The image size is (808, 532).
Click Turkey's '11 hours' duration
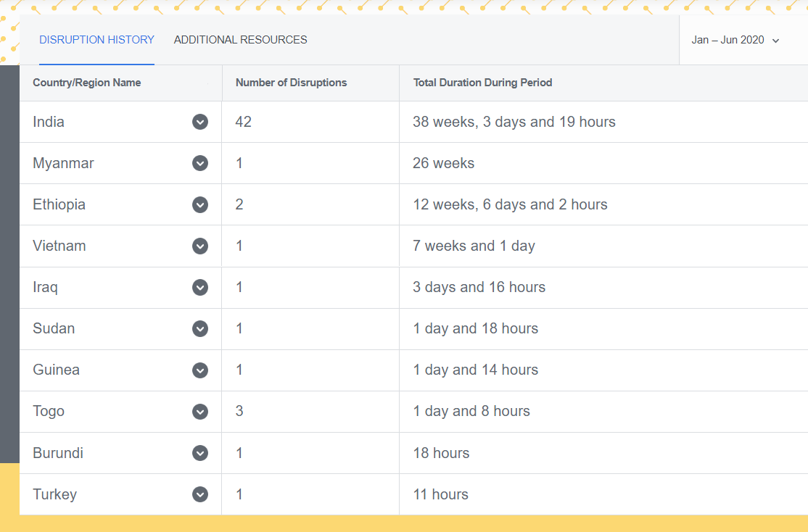440,494
